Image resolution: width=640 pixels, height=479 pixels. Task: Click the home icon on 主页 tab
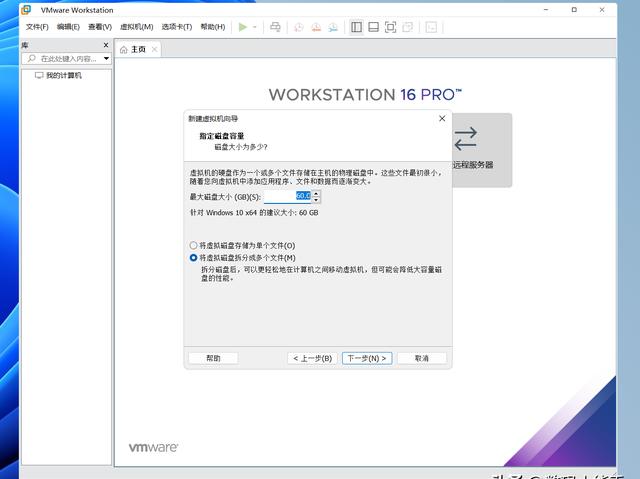pyautogui.click(x=123, y=50)
